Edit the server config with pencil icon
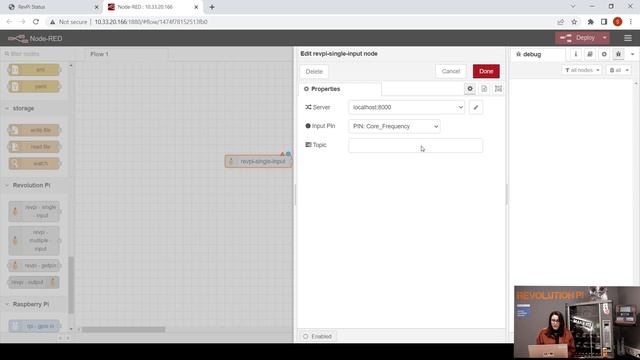The image size is (640, 360). click(476, 107)
